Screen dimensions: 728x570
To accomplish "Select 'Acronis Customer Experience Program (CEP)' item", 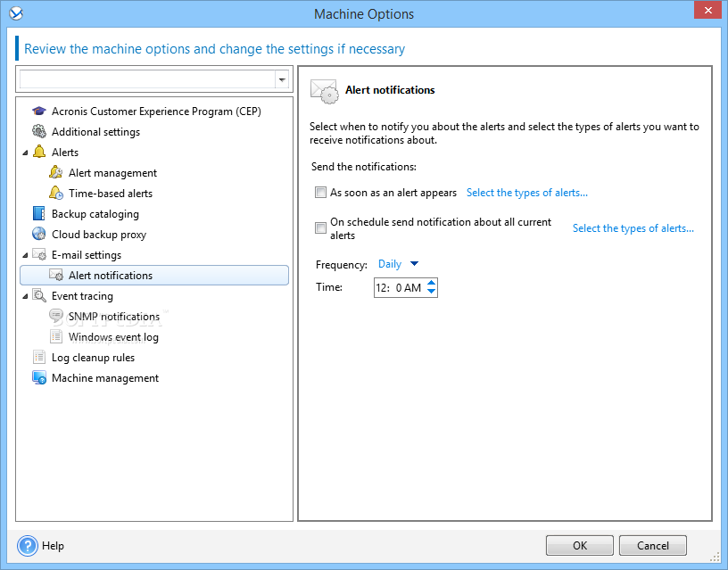I will [156, 112].
